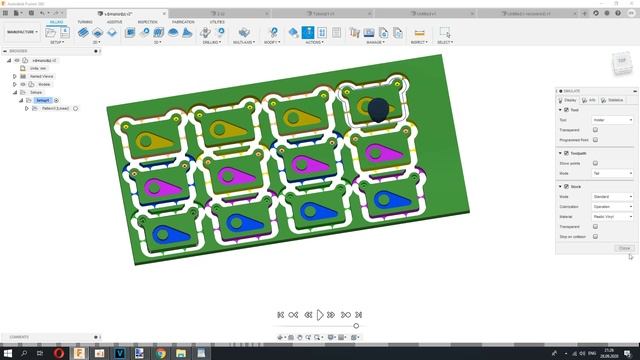This screenshot has width=640, height=360.
Task: Enable Transparent checkbox under Tool
Action: click(x=596, y=130)
